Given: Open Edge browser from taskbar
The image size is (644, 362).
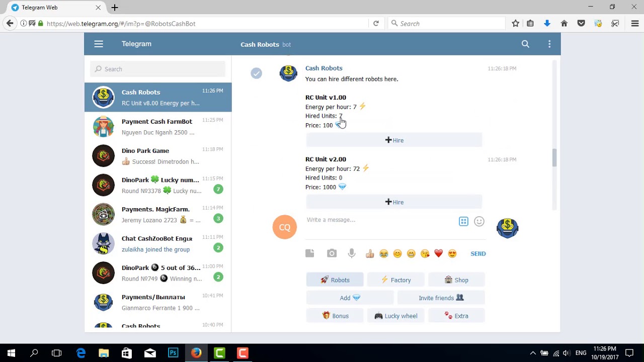Looking at the screenshot, I should [x=80, y=353].
